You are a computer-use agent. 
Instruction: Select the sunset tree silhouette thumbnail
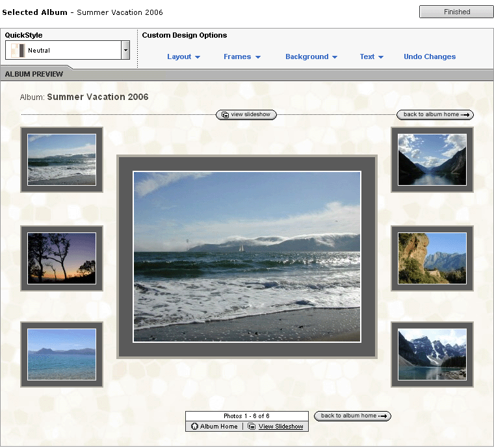pos(62,258)
